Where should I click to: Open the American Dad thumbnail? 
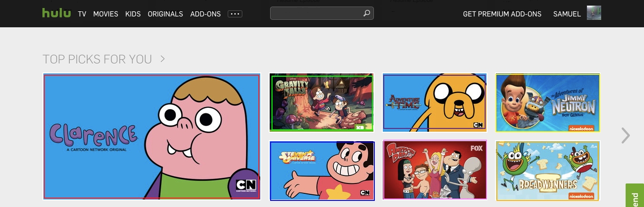tap(435, 170)
